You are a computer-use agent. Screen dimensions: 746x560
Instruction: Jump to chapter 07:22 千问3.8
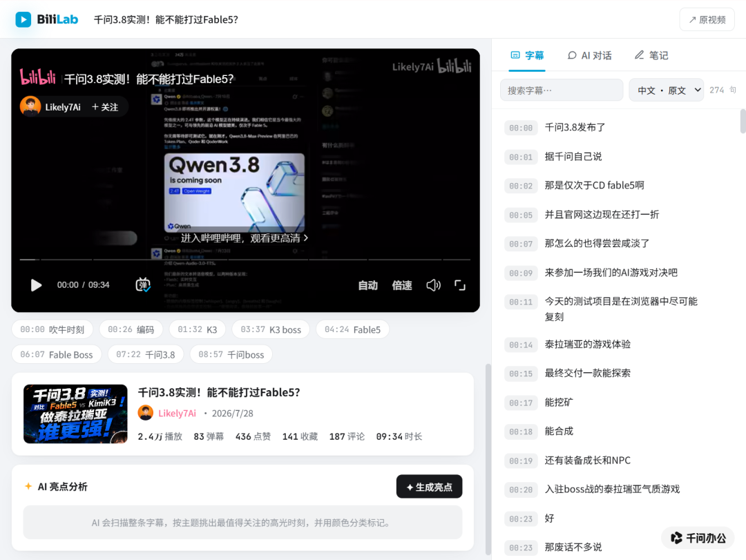point(146,354)
